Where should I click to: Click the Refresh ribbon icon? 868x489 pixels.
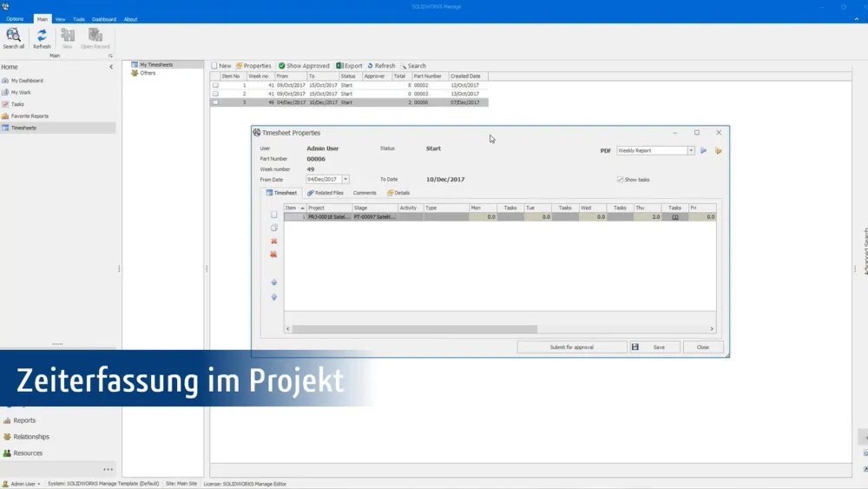[x=42, y=38]
